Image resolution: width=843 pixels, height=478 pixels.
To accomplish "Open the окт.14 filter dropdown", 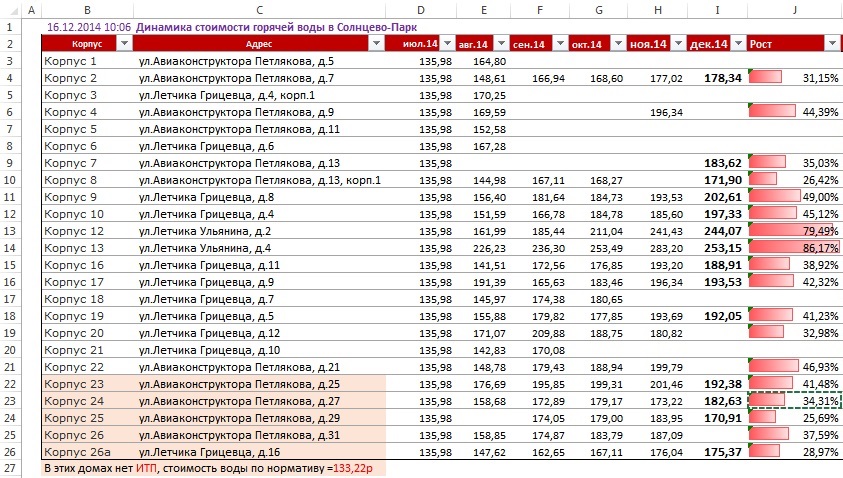I will coord(618,44).
